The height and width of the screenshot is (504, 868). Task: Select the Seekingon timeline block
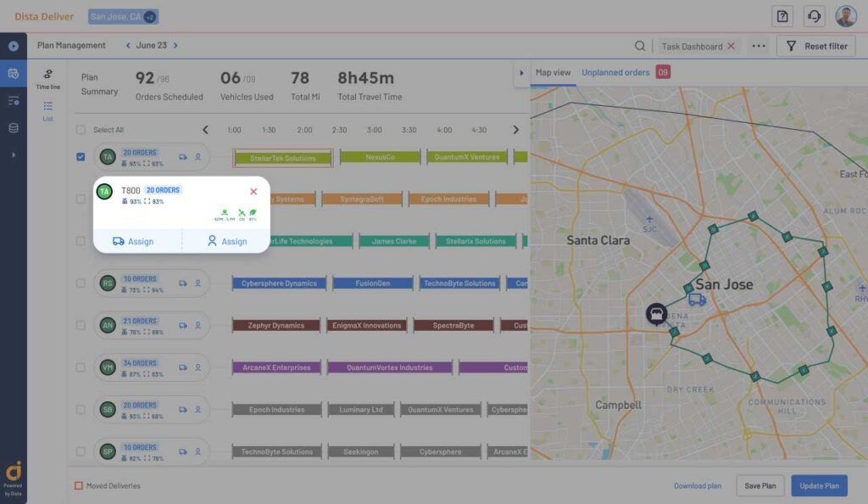click(361, 452)
